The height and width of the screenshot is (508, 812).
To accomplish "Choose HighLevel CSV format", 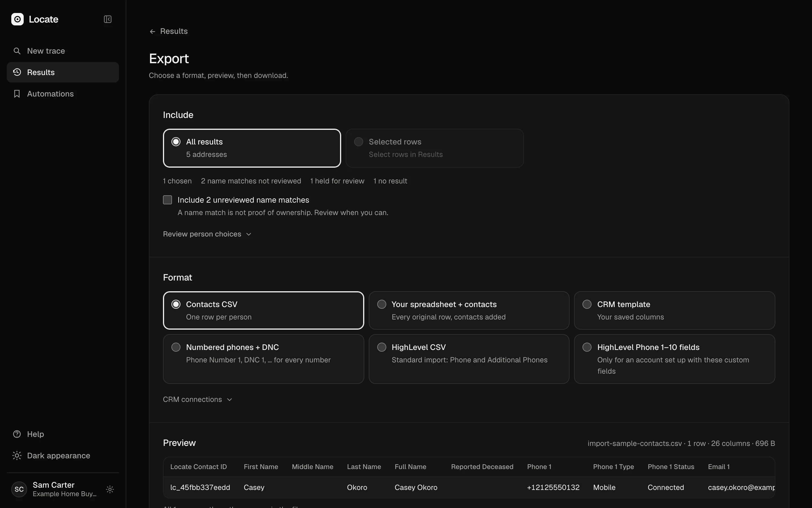I will (469, 359).
